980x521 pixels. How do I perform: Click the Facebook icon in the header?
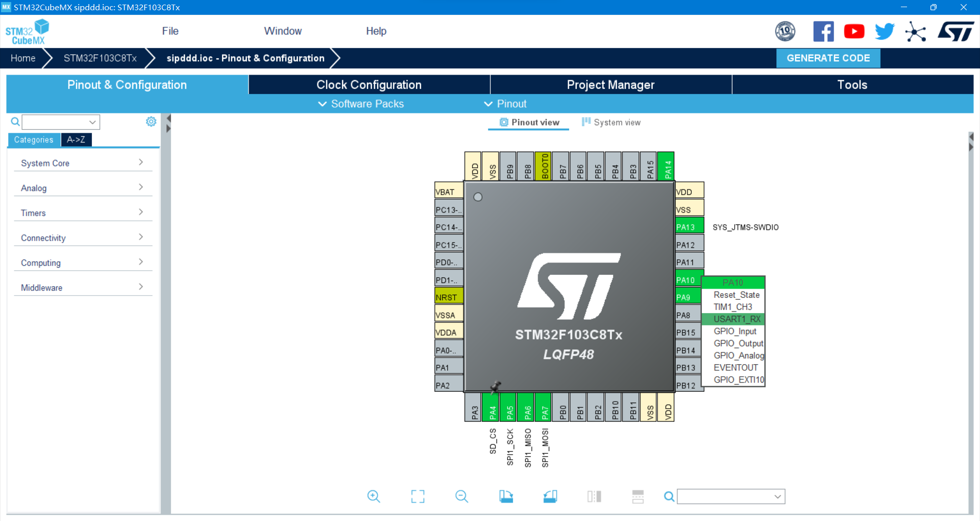click(x=823, y=31)
